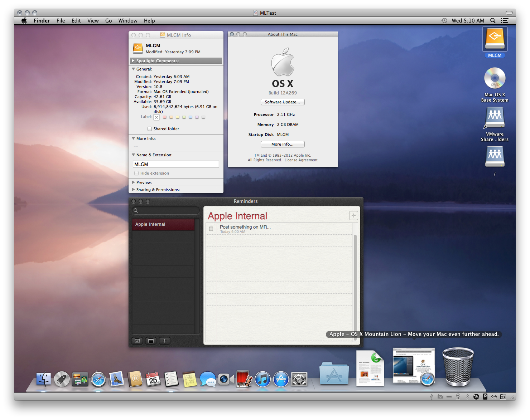Open Finder from the Dock
Screen dimensions: 530x420
(44, 379)
